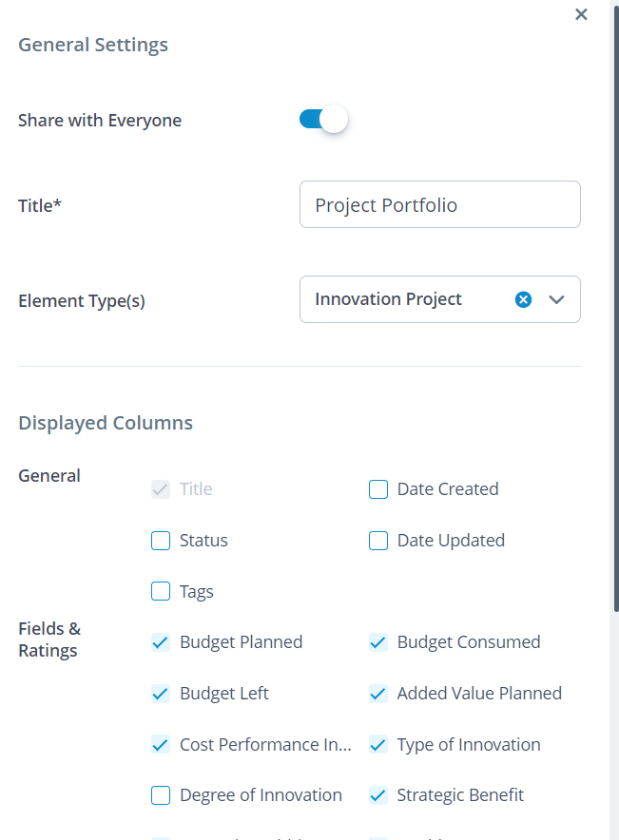Image resolution: width=619 pixels, height=840 pixels.
Task: Check the Tags checkbox
Action: click(x=161, y=591)
